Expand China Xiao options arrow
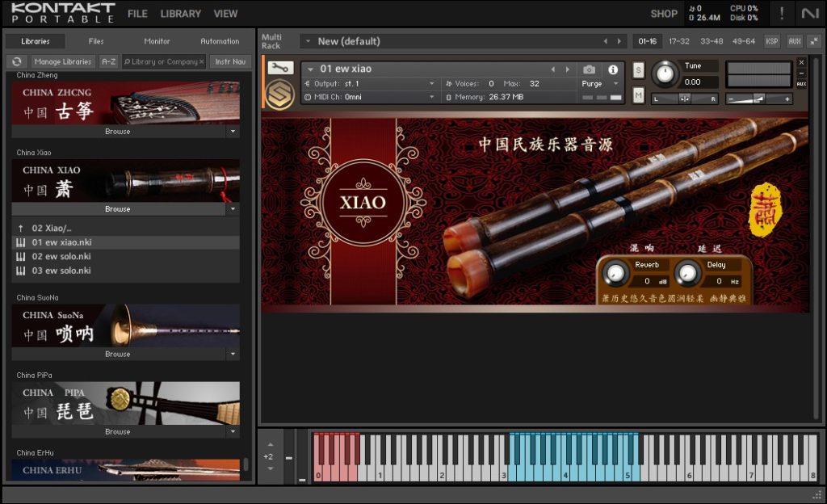Image resolution: width=827 pixels, height=504 pixels. 233,208
